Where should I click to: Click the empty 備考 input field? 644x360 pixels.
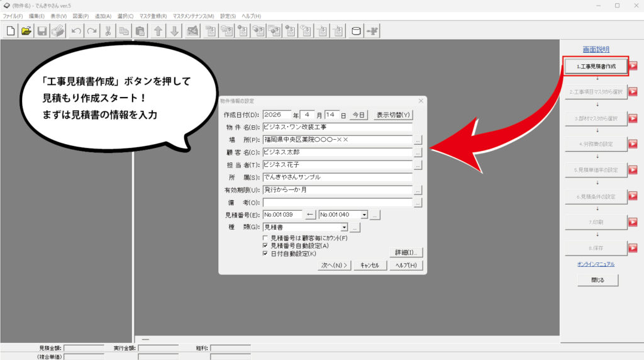pos(337,203)
